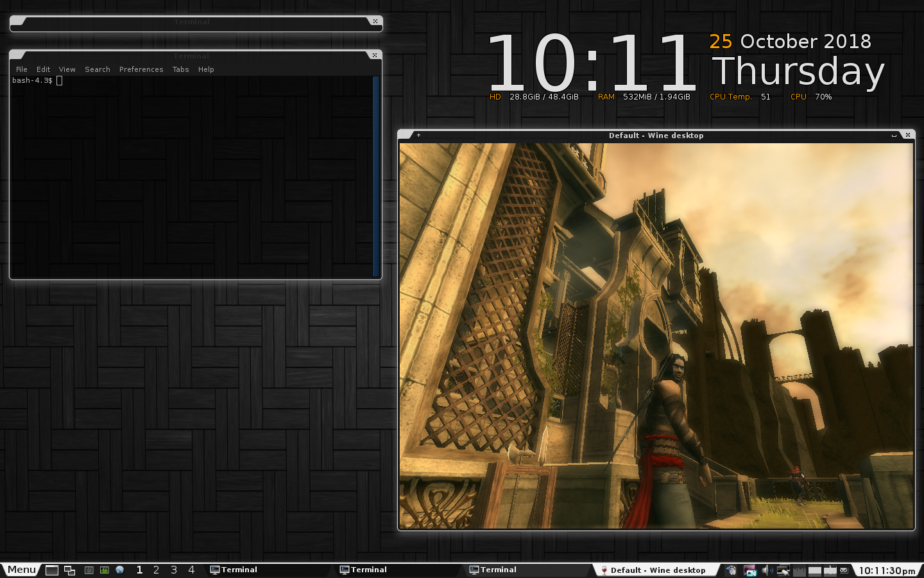This screenshot has height=578, width=924.
Task: Click the wine glass icon in taskbar
Action: 604,570
